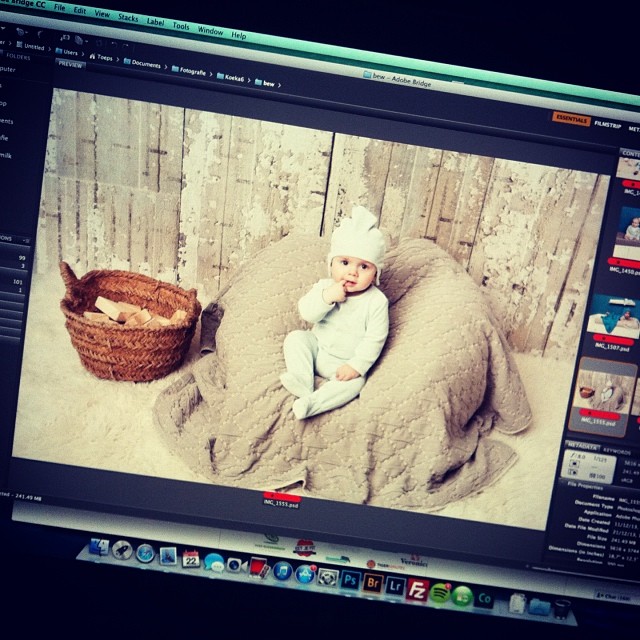This screenshot has height=640, width=640.
Task: Launch Lightroom Lr icon in Dock
Action: click(395, 586)
